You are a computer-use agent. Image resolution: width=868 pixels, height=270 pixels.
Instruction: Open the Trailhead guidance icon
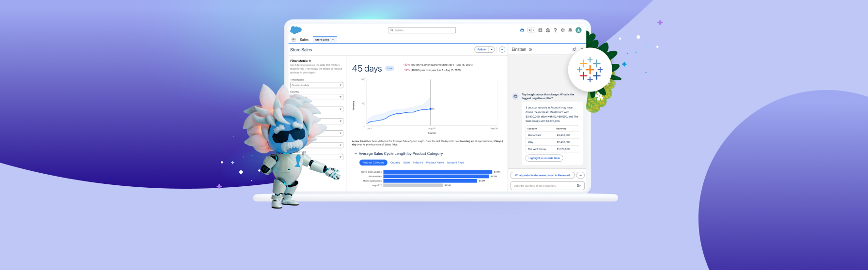[548, 30]
